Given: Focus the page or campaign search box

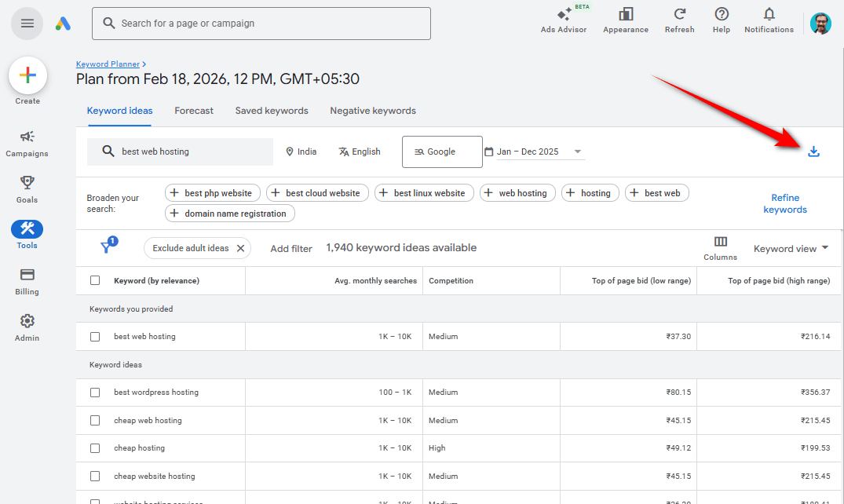Looking at the screenshot, I should 261,24.
